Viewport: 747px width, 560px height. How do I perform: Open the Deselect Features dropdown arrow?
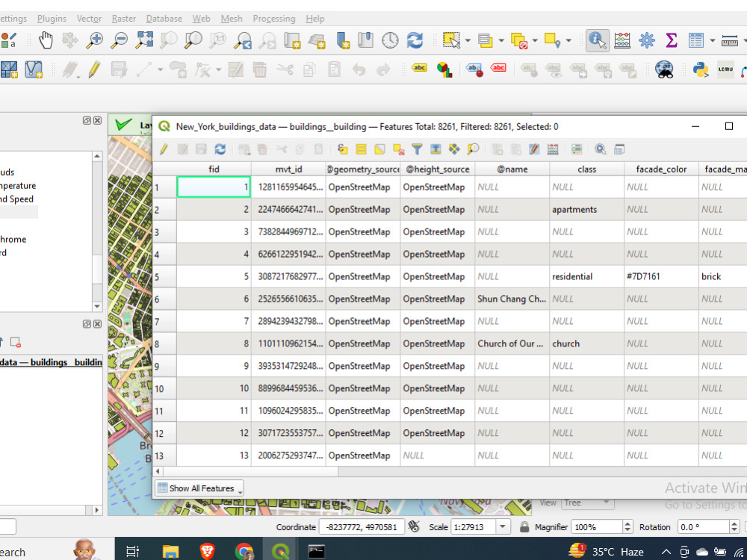[535, 40]
